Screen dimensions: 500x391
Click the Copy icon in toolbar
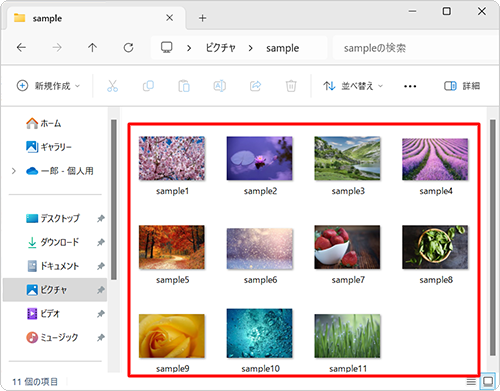148,86
